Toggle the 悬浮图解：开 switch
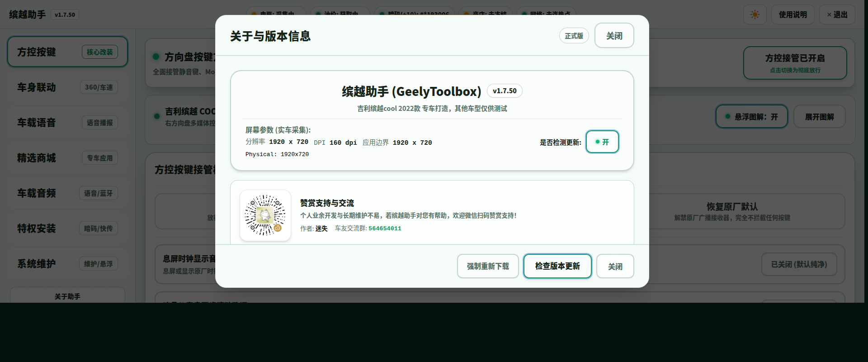This screenshot has height=362, width=868. [x=751, y=117]
